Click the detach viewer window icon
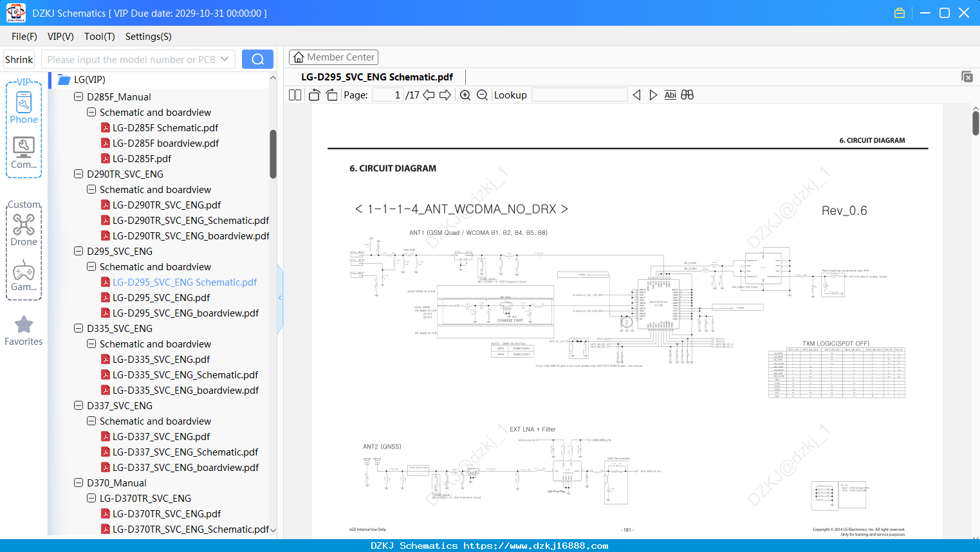Screen dimensions: 980x552 (967, 77)
